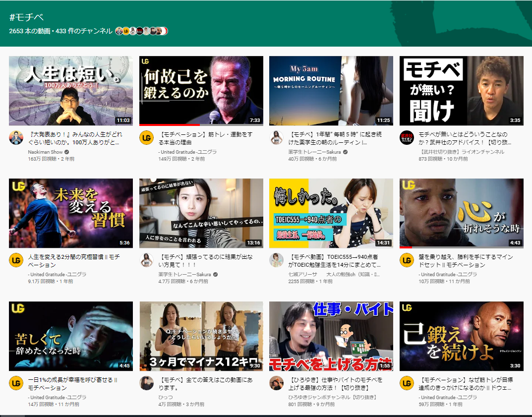Open the 3ヶ月でマイナス12キロ video thumbnail

click(x=201, y=336)
